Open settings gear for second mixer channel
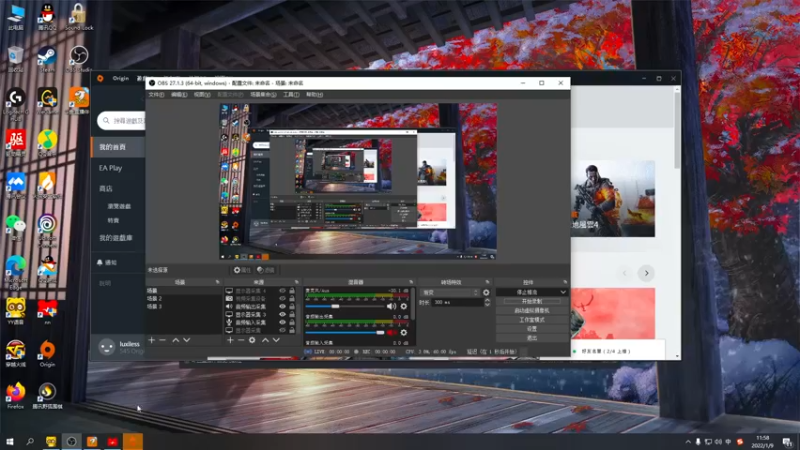The height and width of the screenshot is (450, 800). (x=404, y=333)
